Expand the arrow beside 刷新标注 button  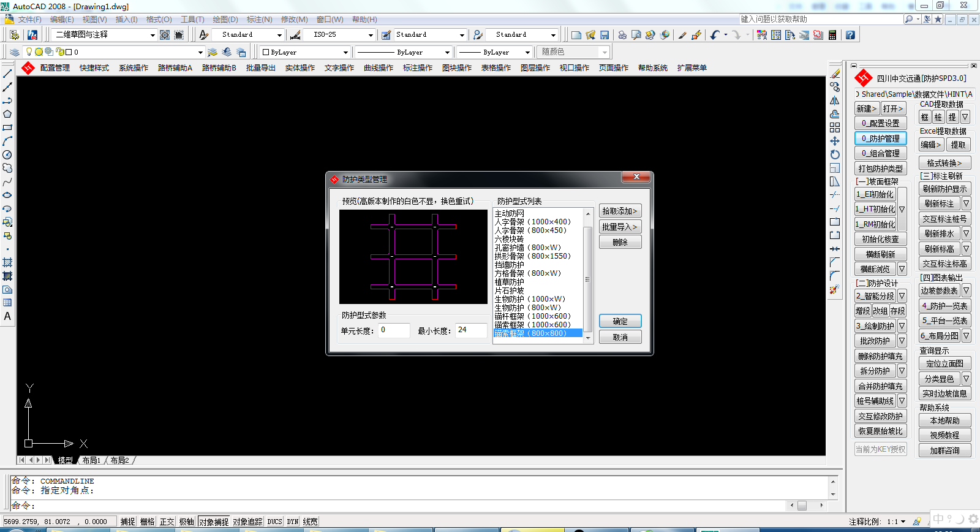pos(966,204)
